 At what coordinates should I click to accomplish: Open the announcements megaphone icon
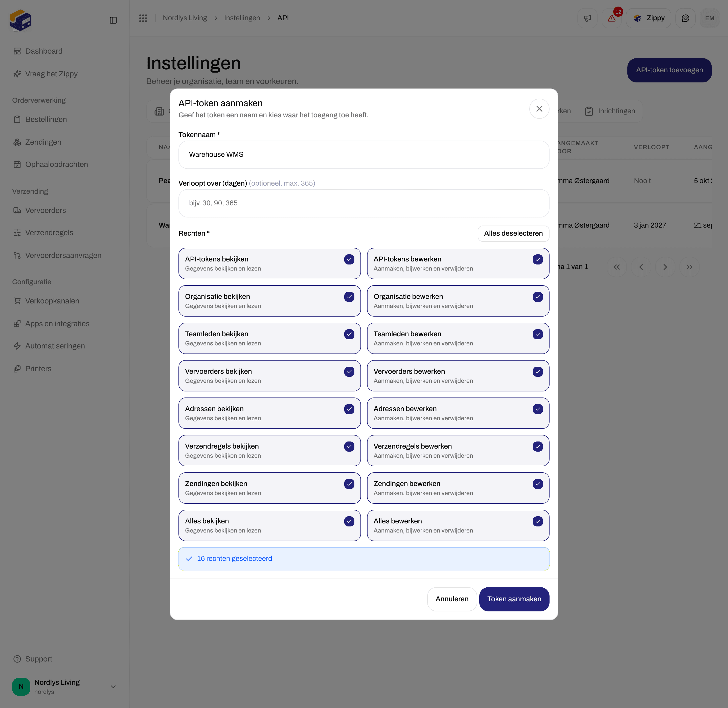[587, 18]
